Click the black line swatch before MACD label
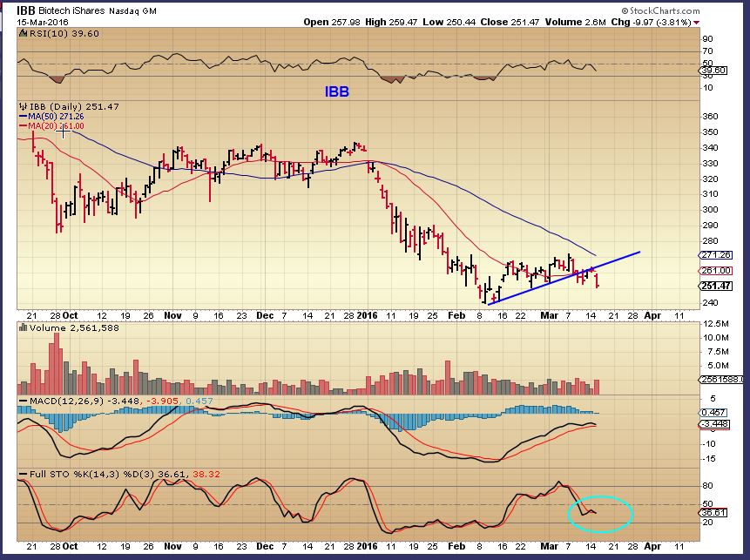 coord(23,401)
